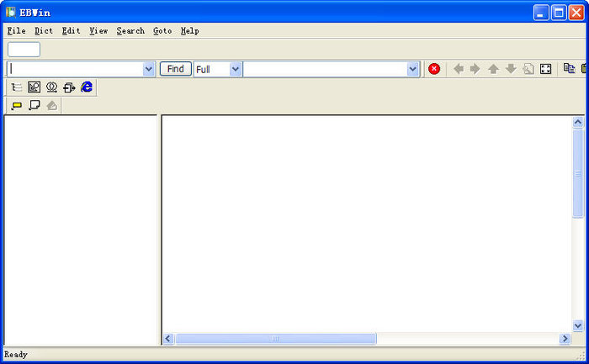Expand the wide combo box dropdown arrow
This screenshot has width=589, height=364.
tap(412, 69)
